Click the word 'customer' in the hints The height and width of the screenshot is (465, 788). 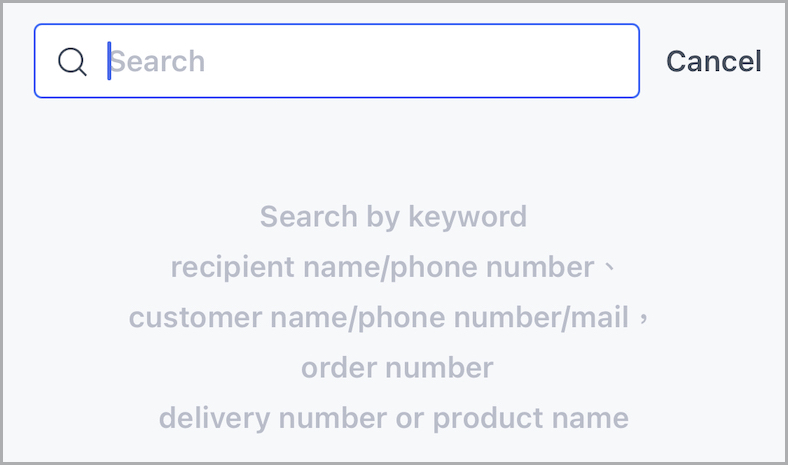click(x=195, y=318)
